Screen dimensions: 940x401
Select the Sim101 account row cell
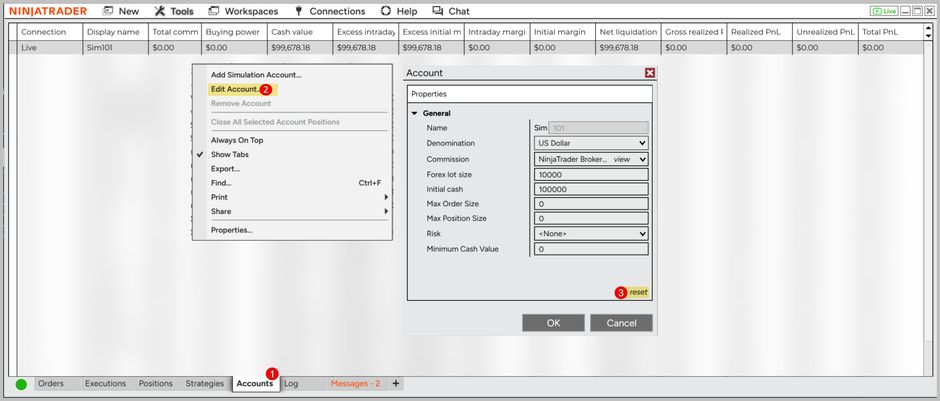[x=116, y=47]
